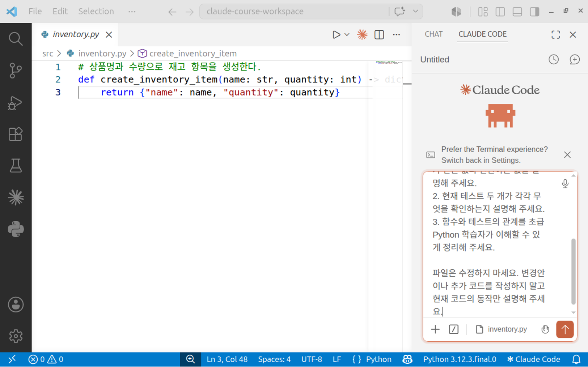The height and width of the screenshot is (367, 588).
Task: Open Source Control view
Action: [x=16, y=71]
